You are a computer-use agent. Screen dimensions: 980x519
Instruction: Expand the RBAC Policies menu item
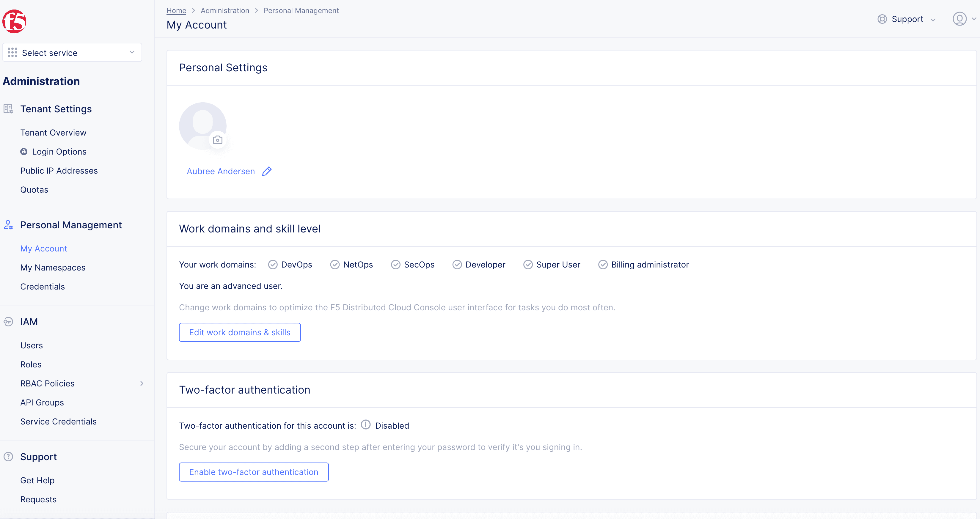click(143, 383)
